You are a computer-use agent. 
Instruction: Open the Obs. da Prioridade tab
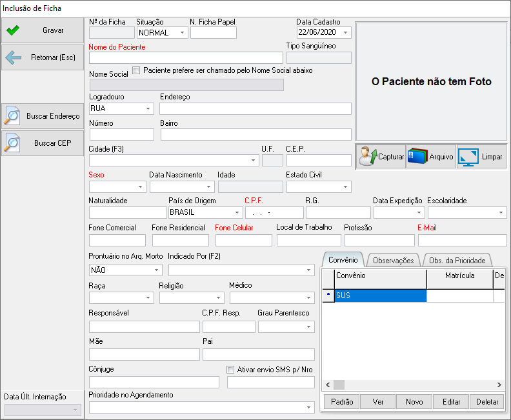457,260
